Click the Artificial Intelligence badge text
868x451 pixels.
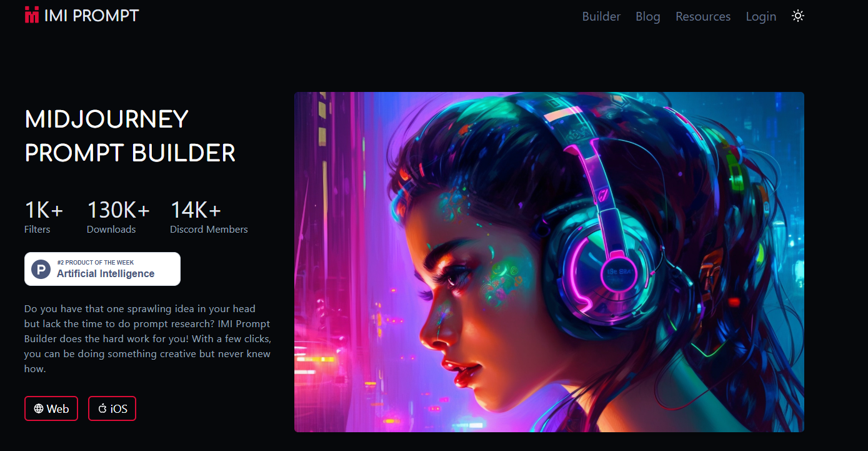(x=106, y=273)
